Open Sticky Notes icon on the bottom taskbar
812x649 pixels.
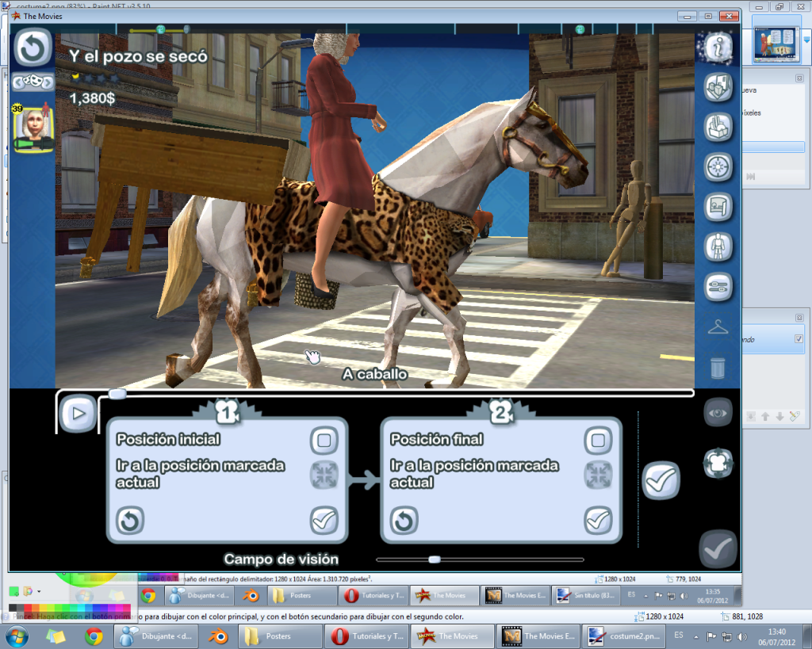56,636
